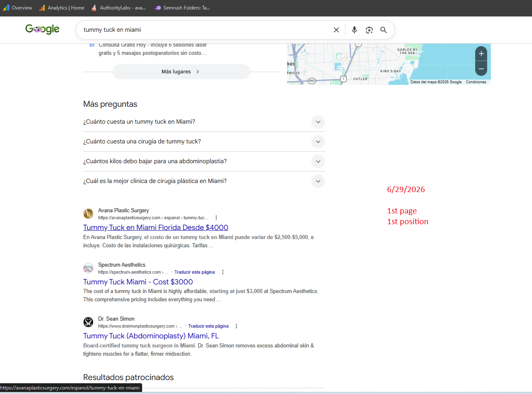Open more options for the Spectrum Aesthetics result
The height and width of the screenshot is (394, 532).
(223, 272)
